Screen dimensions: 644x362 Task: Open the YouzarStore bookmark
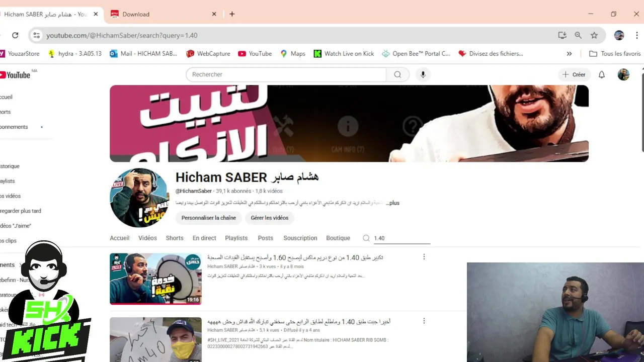(x=20, y=53)
